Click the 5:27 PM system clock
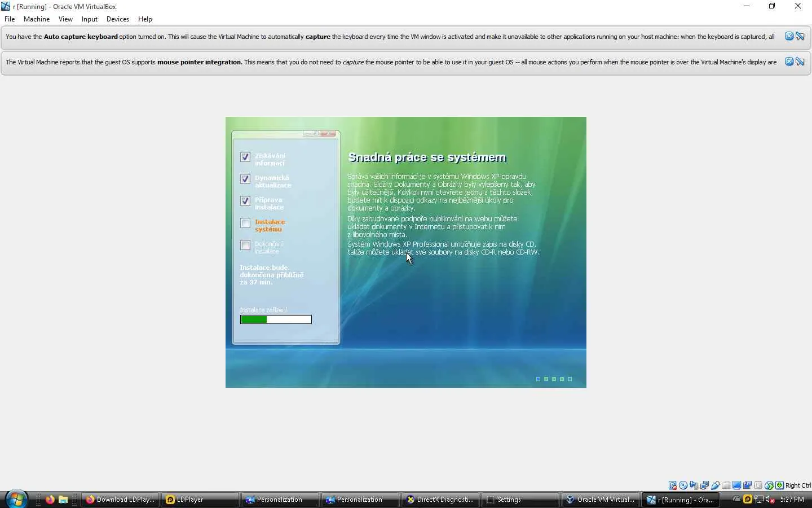The image size is (812, 508). [x=792, y=500]
